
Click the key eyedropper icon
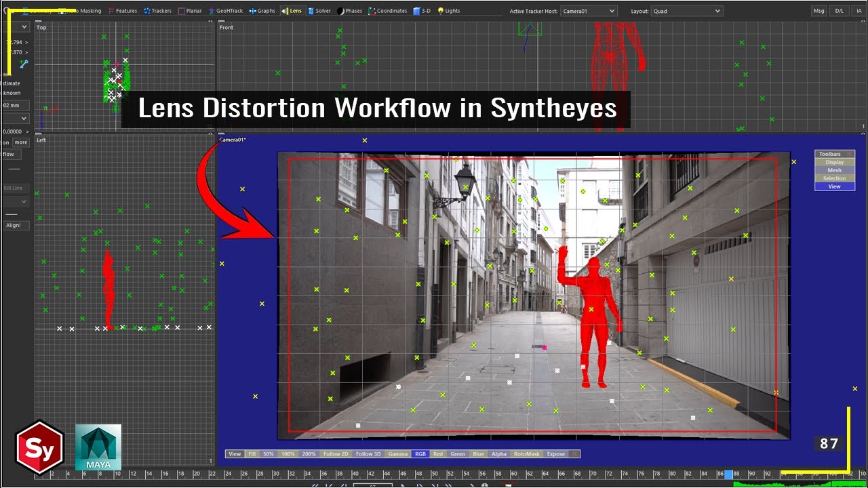point(24,64)
